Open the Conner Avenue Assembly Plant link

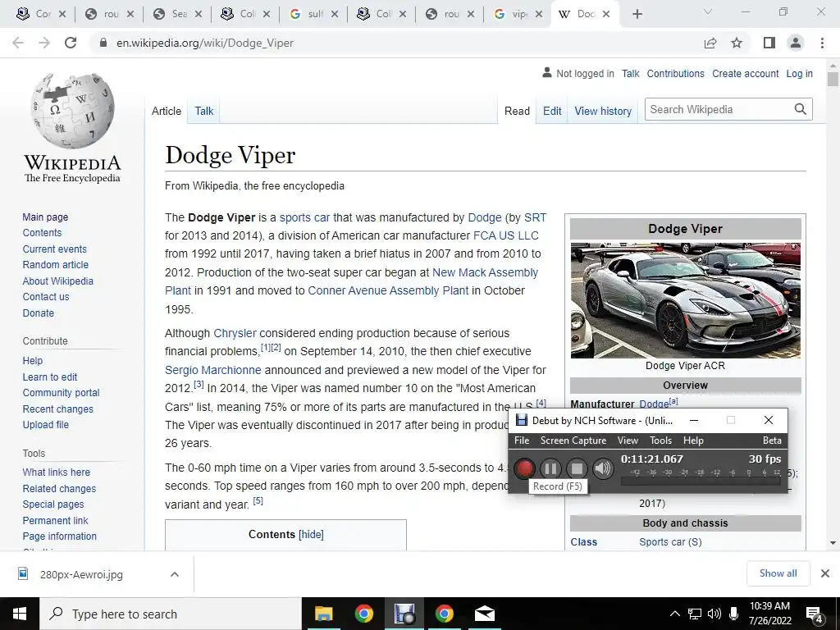388,290
